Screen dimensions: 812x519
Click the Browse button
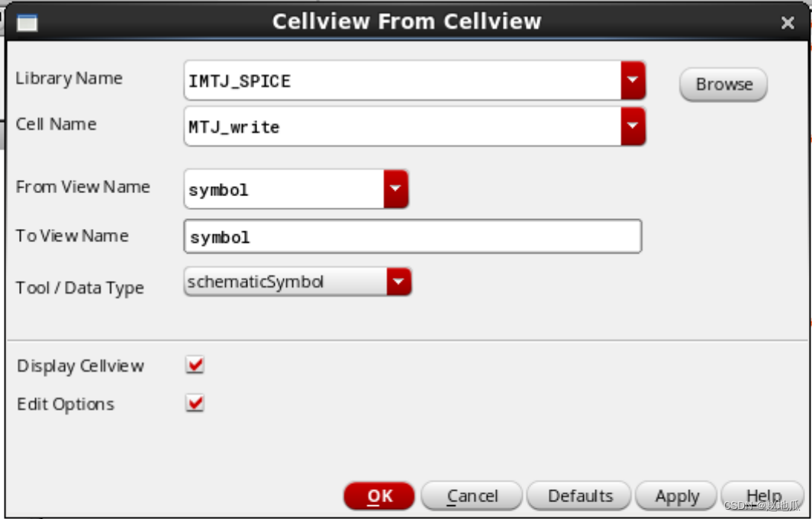pos(723,85)
